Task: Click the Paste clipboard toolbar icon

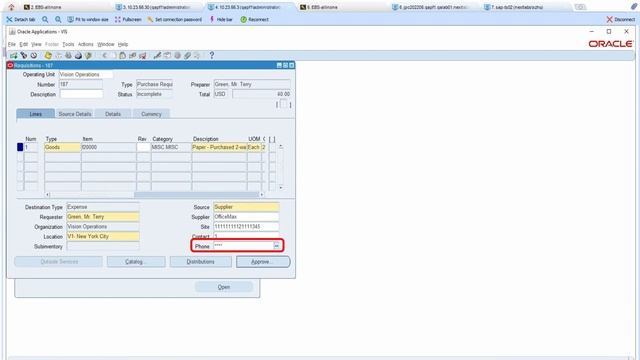Action: (x=122, y=56)
